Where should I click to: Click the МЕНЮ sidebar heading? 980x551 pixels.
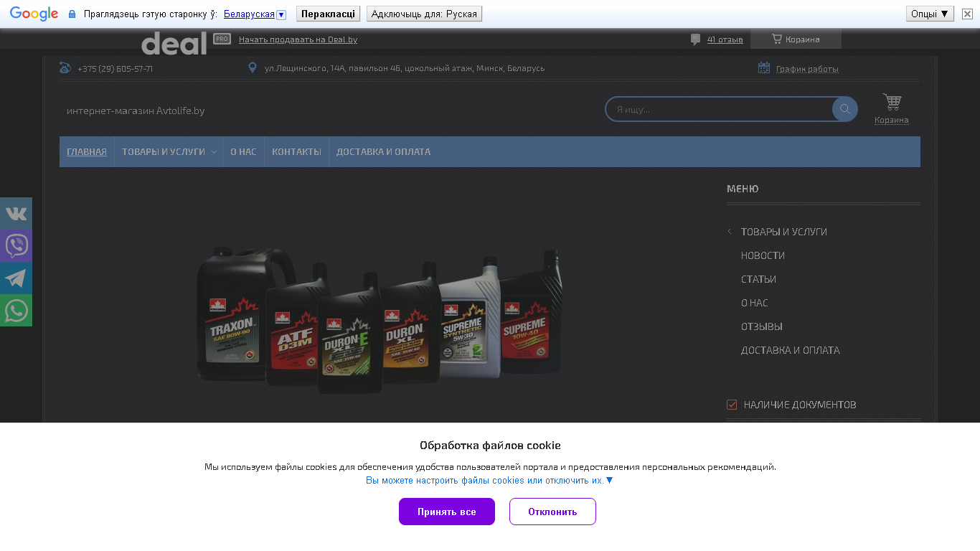coord(743,189)
